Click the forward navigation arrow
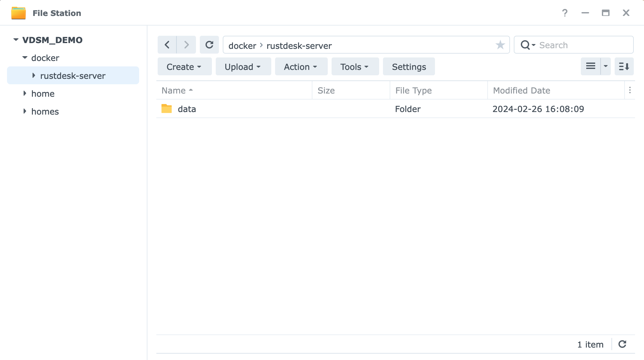Viewport: 644px width, 360px height. [187, 45]
